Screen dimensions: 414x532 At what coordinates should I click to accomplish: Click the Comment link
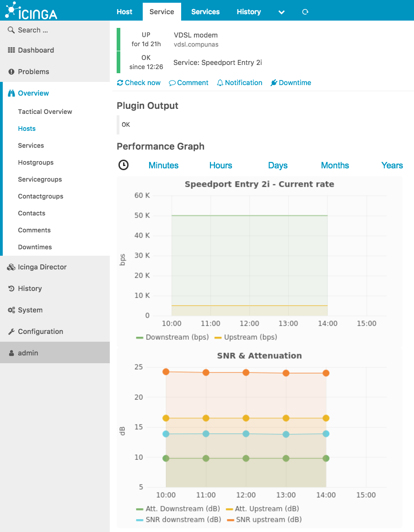pyautogui.click(x=188, y=83)
